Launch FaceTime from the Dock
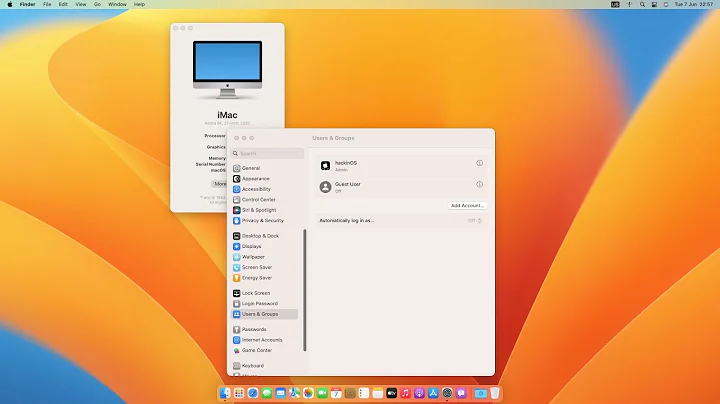720x404 pixels. tap(322, 393)
